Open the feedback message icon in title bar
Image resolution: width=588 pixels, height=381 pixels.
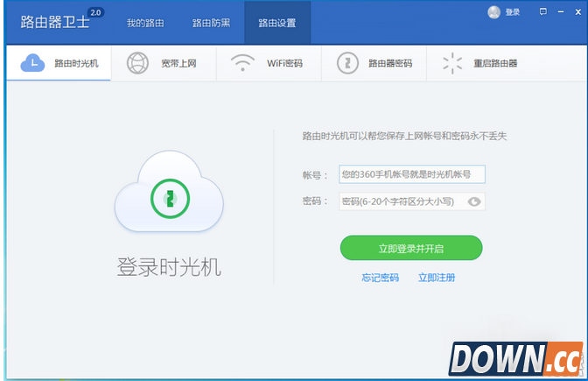coord(543,11)
